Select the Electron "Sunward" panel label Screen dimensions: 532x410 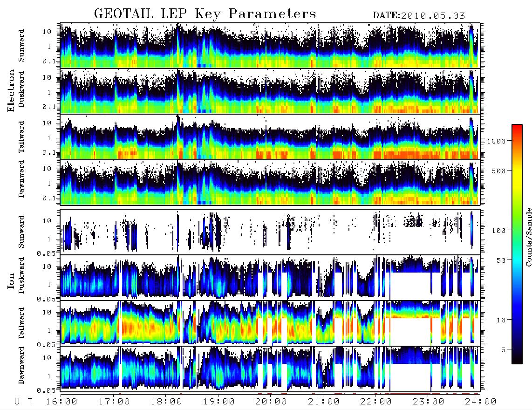tap(21, 46)
